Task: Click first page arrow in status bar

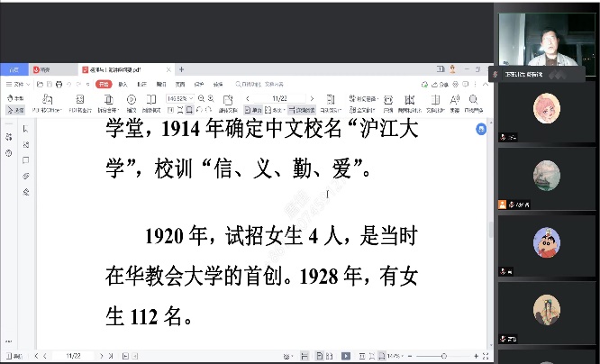Action: [36, 356]
